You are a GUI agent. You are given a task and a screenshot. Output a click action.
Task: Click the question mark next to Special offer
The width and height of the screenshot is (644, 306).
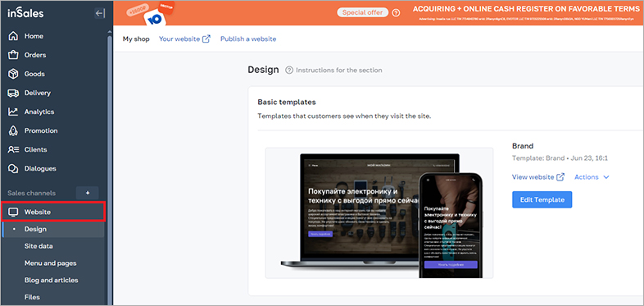[x=396, y=13]
